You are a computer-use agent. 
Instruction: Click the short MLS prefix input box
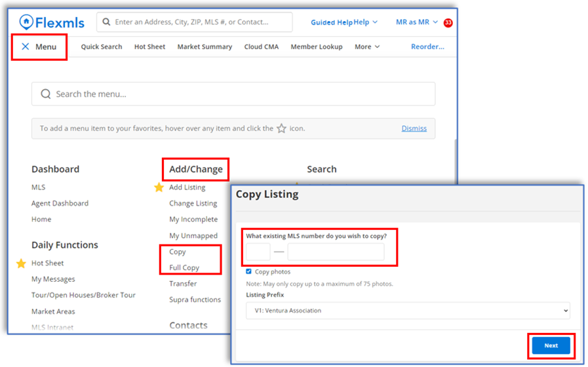(x=258, y=252)
